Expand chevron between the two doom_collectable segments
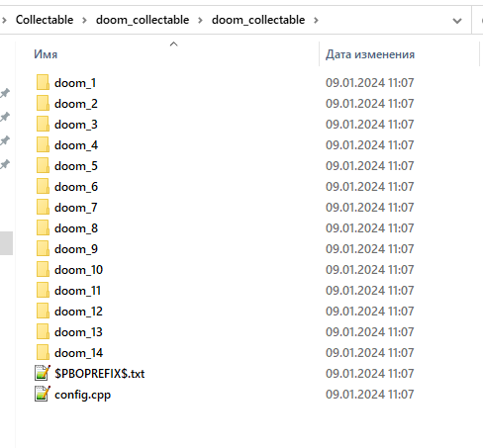Image resolution: width=483 pixels, height=448 pixels. coord(200,21)
